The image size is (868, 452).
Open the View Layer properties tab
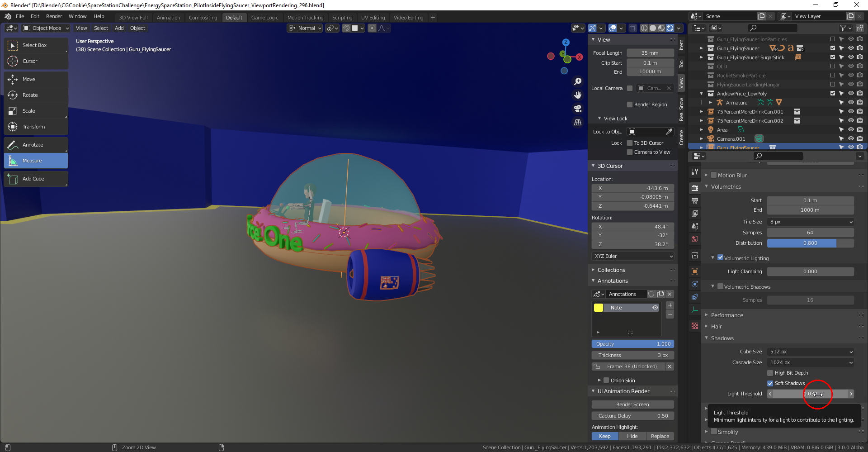695,213
